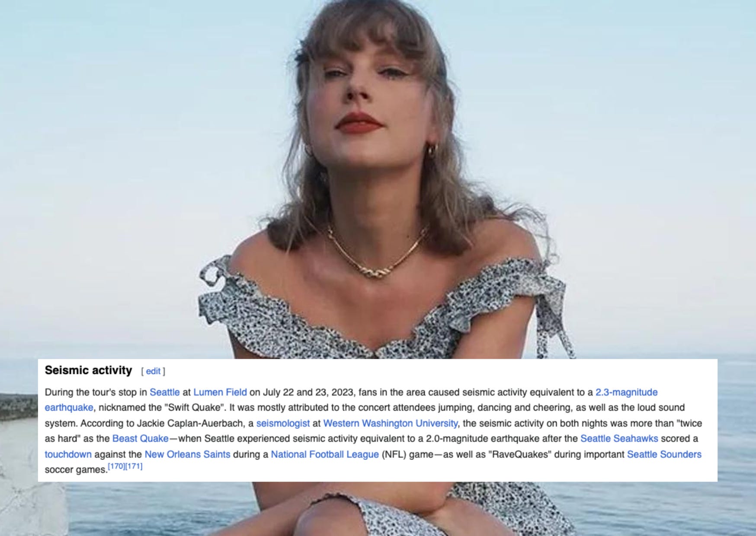Image resolution: width=756 pixels, height=536 pixels.
Task: Open the Seattle link in first sentence
Action: click(164, 392)
